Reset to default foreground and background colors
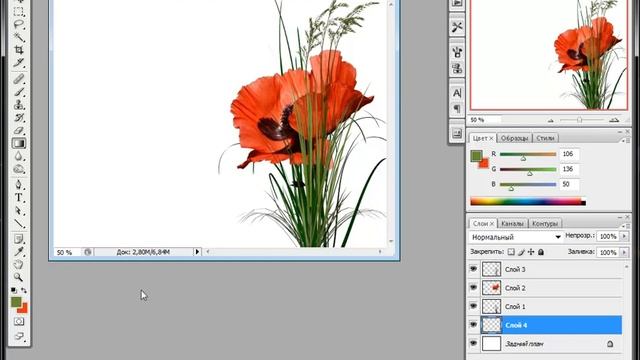This screenshot has width=640, height=360. [x=14, y=290]
